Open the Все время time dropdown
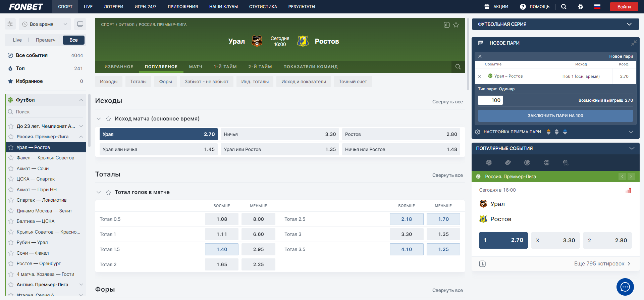The height and width of the screenshot is (300, 644). pyautogui.click(x=45, y=24)
